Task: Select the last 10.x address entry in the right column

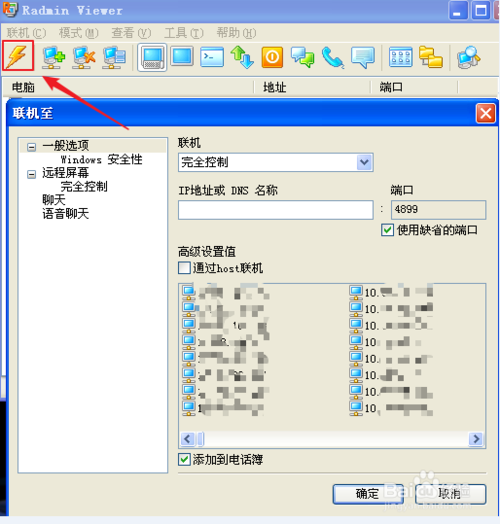Action: [391, 408]
